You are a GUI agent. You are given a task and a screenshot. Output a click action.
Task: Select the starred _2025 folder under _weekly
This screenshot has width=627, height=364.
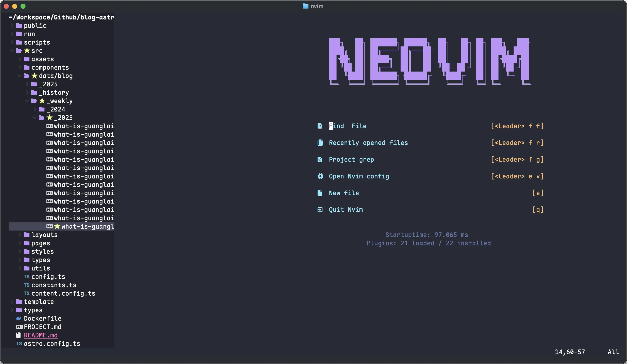coord(63,117)
